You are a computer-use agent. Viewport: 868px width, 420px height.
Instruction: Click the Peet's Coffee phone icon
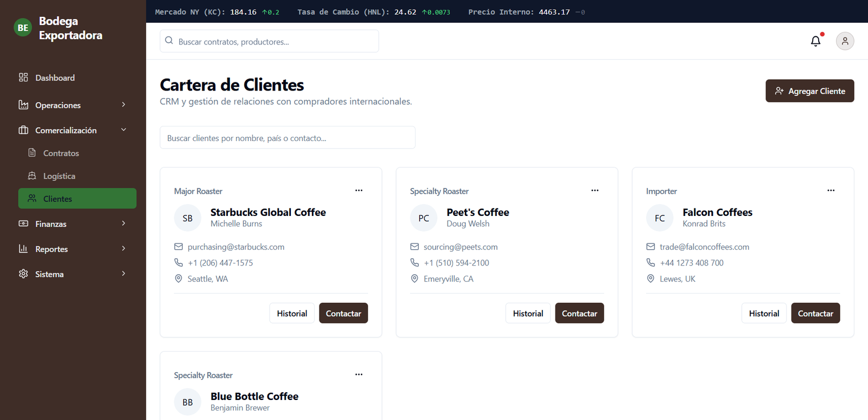(x=414, y=263)
